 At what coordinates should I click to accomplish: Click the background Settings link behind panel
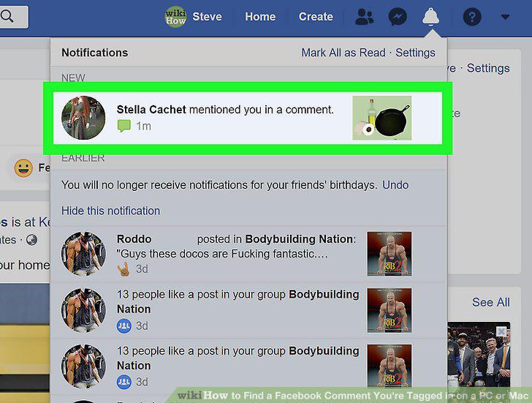488,68
